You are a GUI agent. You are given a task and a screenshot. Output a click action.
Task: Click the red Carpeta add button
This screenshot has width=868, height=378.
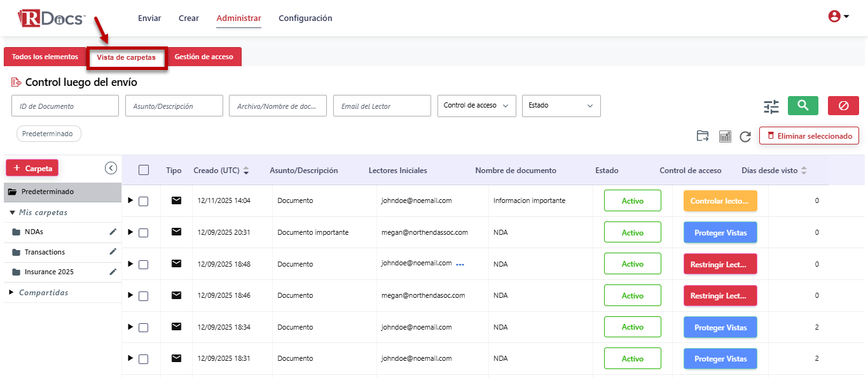pyautogui.click(x=32, y=168)
